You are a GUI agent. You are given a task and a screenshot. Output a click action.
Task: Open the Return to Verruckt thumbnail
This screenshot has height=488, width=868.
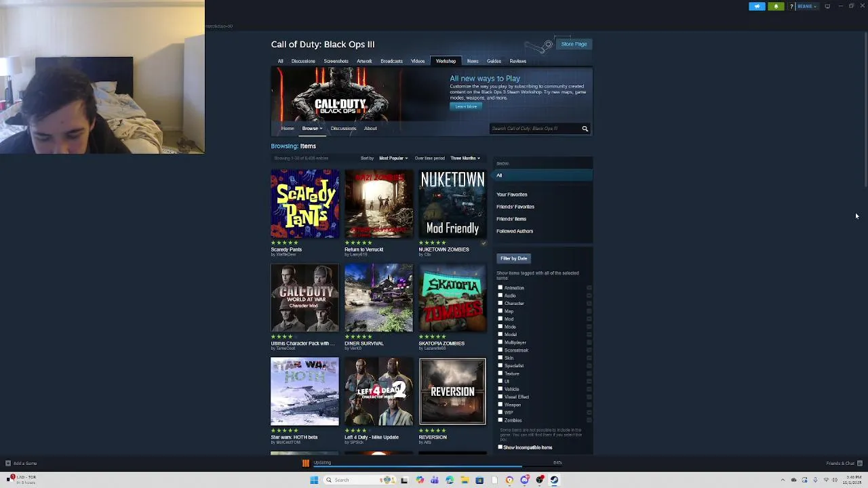[x=378, y=204]
